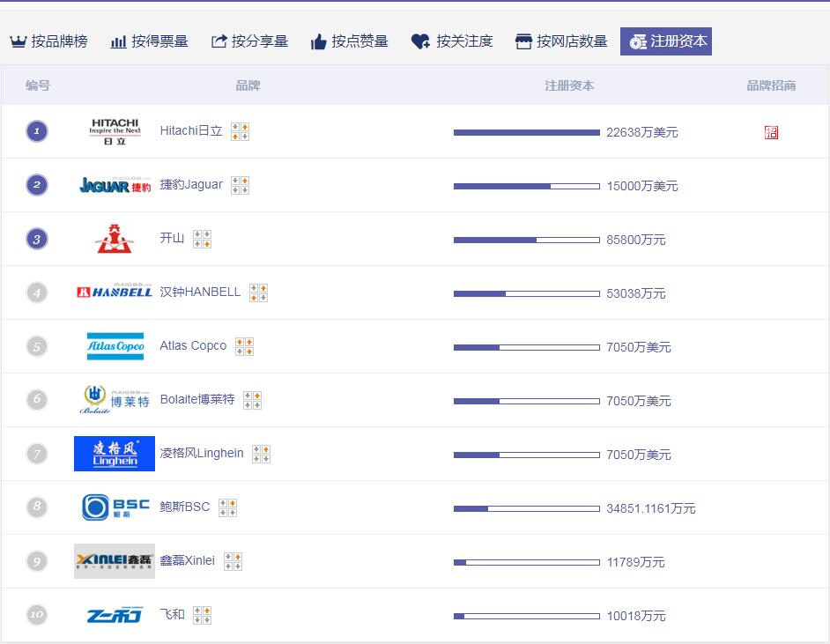Open the Atlas Copco brand link
Screen dimensions: 830x644
[x=193, y=345]
